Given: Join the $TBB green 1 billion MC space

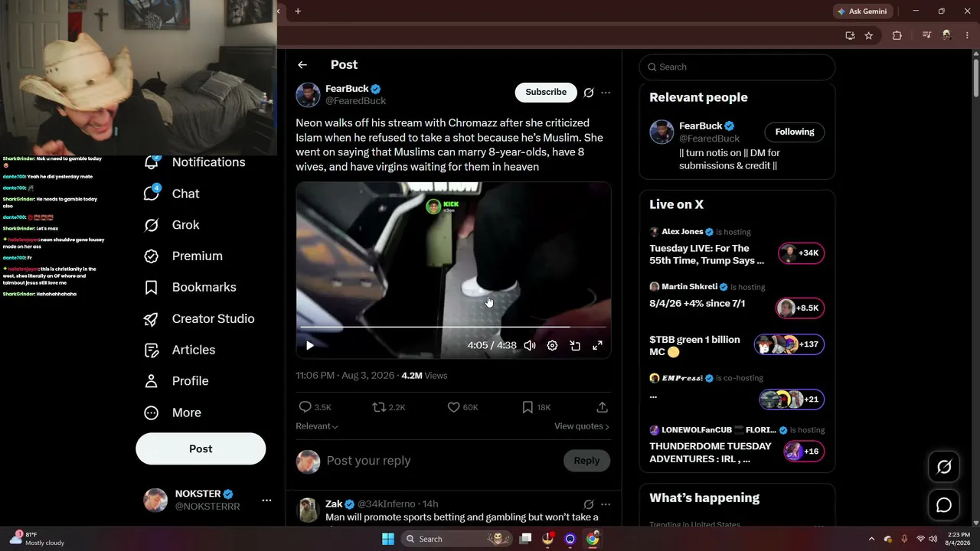Looking at the screenshot, I should point(789,344).
